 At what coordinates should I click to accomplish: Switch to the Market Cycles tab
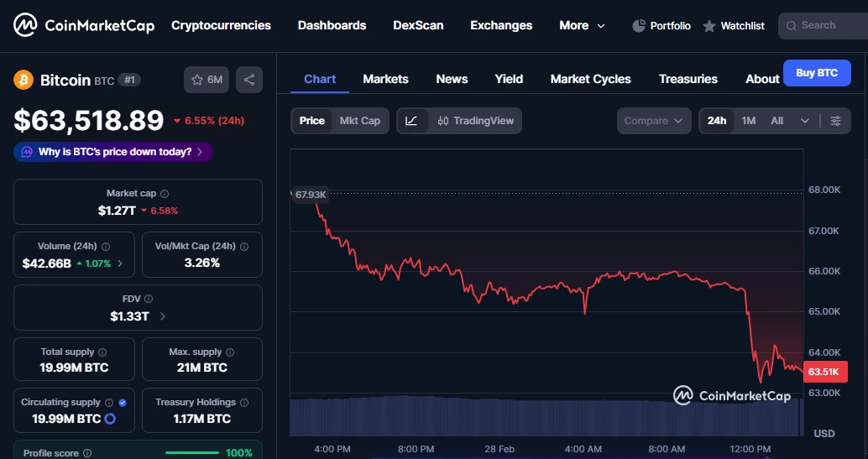[x=591, y=79]
